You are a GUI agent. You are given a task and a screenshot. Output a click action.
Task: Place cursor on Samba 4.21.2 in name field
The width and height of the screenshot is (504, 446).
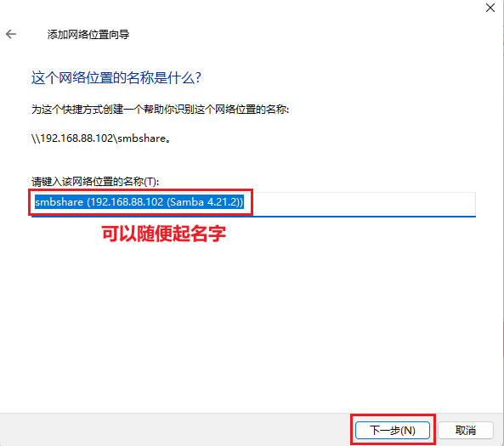[204, 202]
